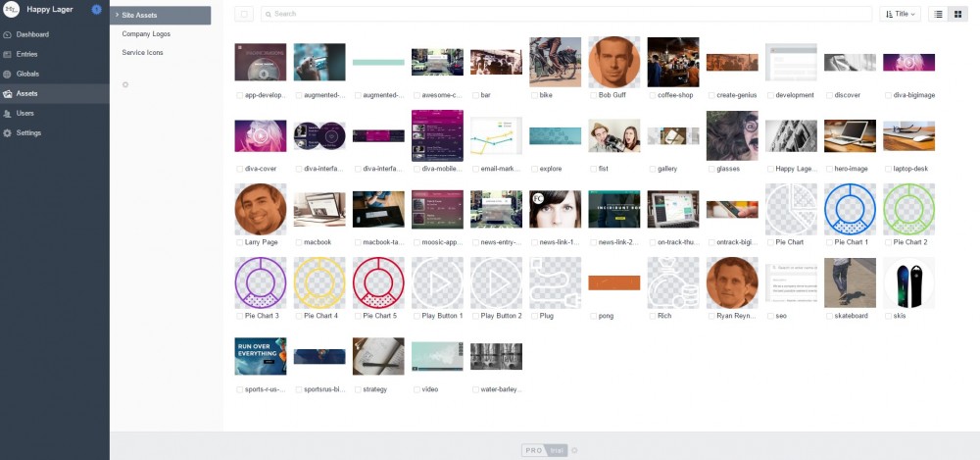The image size is (980, 460).
Task: Click the explore file name
Action: pyautogui.click(x=551, y=169)
